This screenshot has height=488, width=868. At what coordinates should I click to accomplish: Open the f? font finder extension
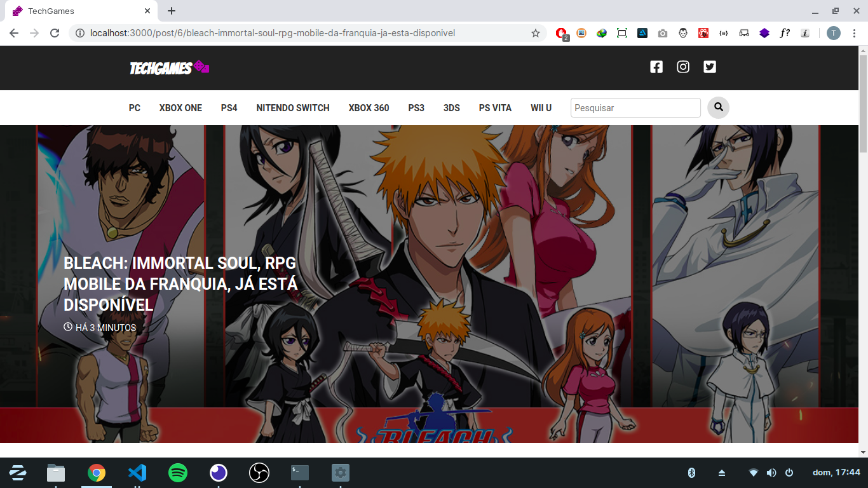pos(785,33)
